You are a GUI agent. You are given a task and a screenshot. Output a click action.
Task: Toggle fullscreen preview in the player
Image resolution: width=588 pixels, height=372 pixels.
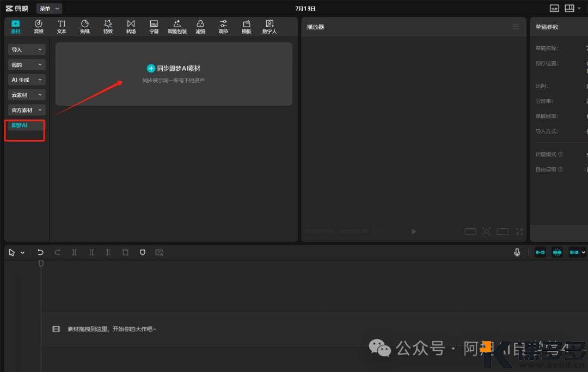tap(519, 231)
